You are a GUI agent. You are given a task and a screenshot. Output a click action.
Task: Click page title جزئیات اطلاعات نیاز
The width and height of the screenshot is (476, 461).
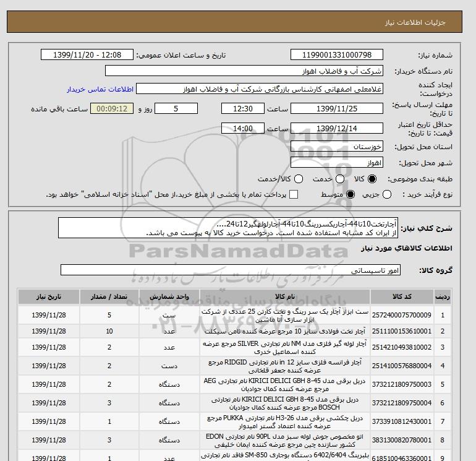tap(415, 22)
